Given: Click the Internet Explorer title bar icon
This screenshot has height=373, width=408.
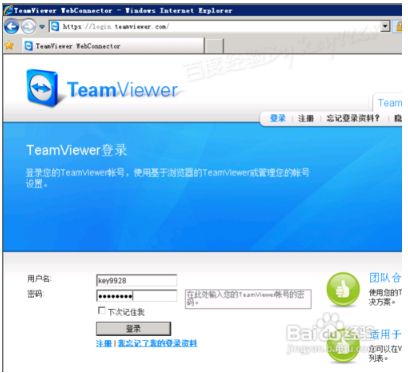Looking at the screenshot, I should (x=8, y=10).
